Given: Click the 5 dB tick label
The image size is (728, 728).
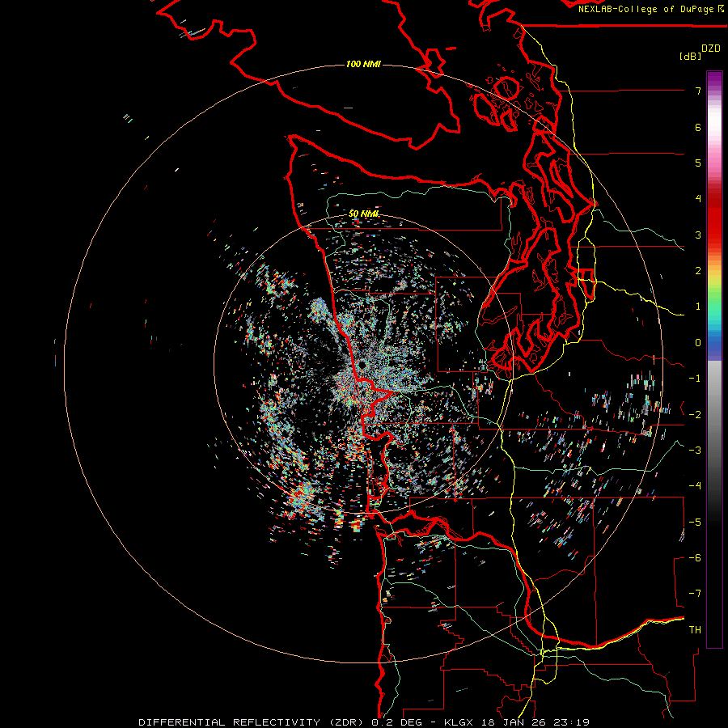Looking at the screenshot, I should coord(698,163).
